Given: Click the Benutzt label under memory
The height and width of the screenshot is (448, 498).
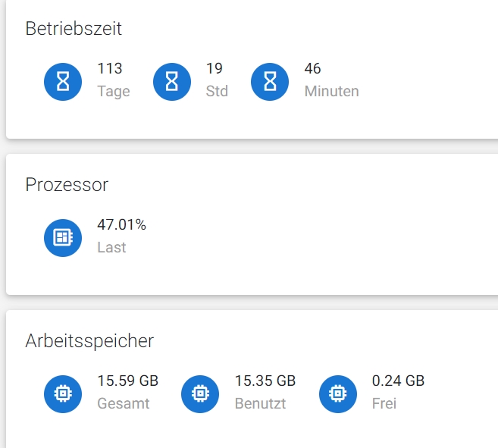Looking at the screenshot, I should pos(260,404).
